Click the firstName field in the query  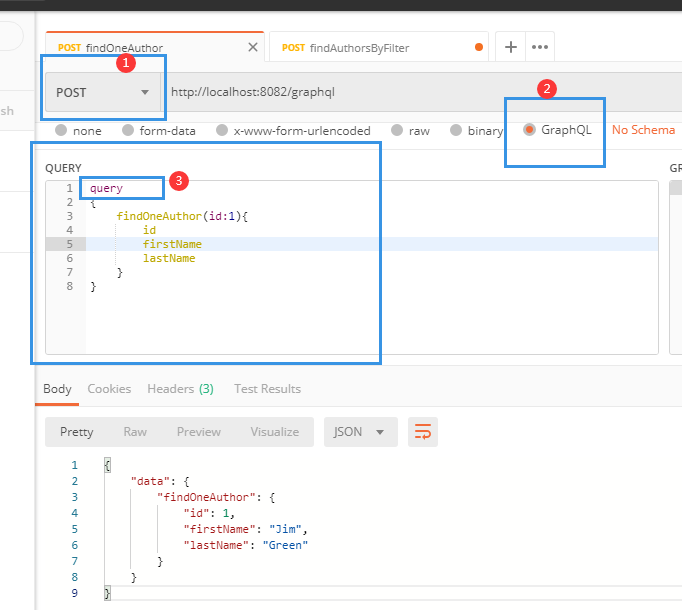click(172, 244)
